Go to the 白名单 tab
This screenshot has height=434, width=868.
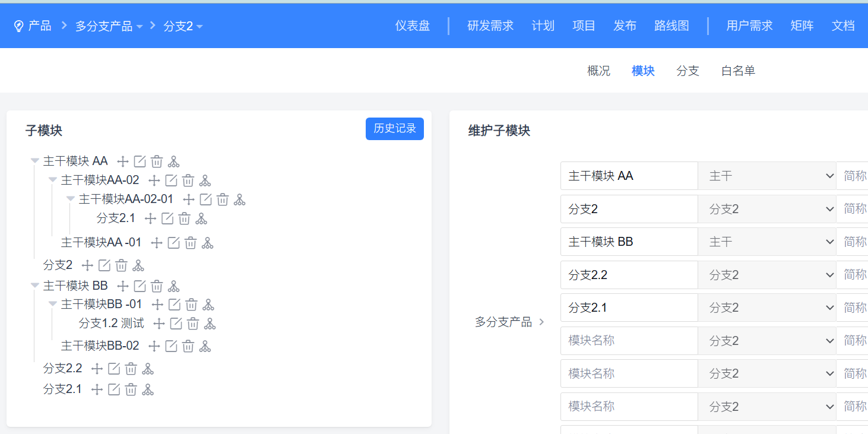click(x=738, y=71)
